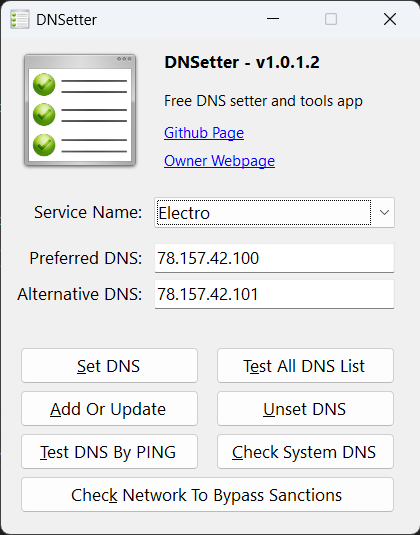Click the large checklist logo image

pyautogui.click(x=80, y=110)
